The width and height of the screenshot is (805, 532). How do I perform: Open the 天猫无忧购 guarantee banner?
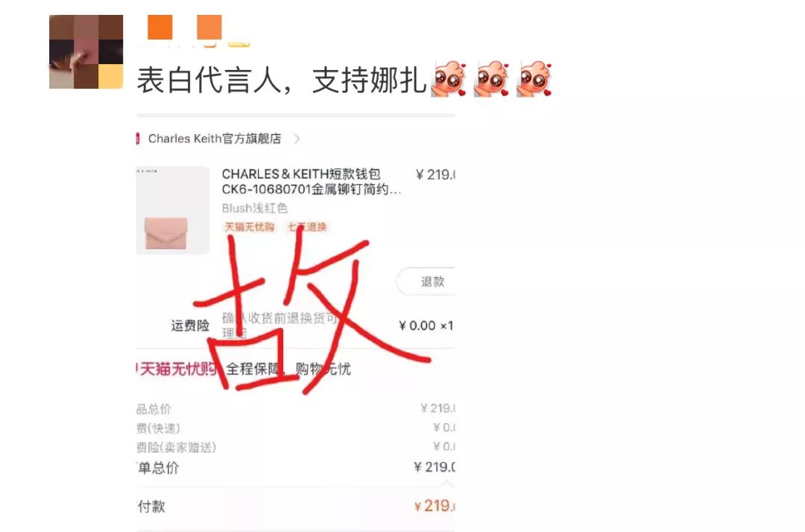point(244,369)
